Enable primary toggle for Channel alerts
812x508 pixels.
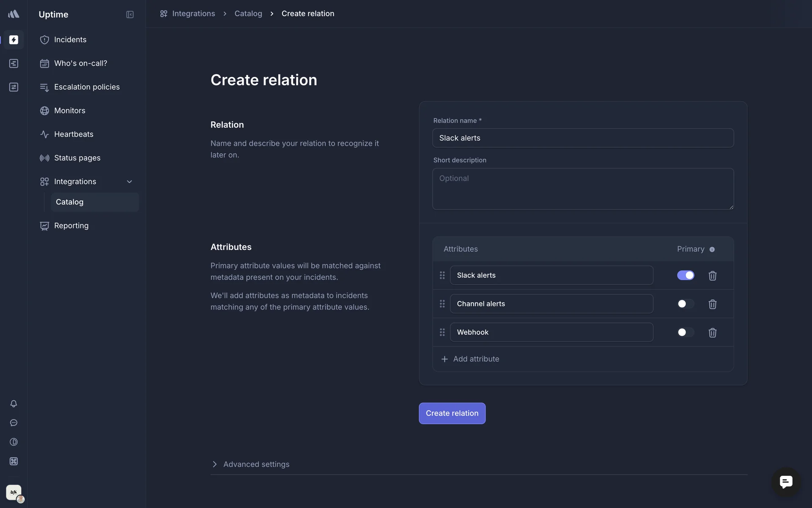(685, 304)
